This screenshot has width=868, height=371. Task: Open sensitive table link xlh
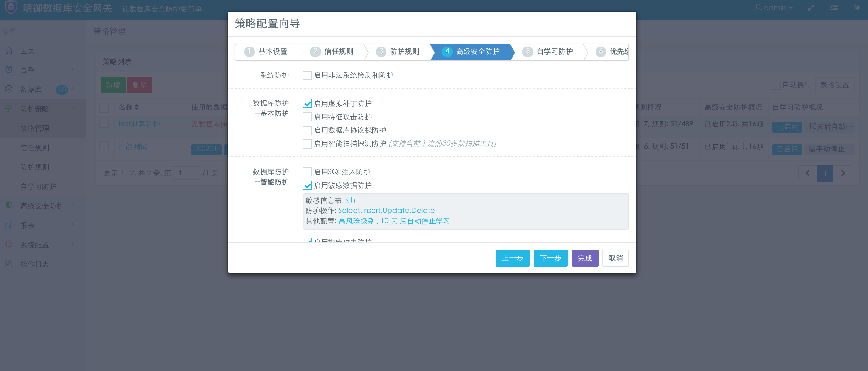click(x=350, y=200)
